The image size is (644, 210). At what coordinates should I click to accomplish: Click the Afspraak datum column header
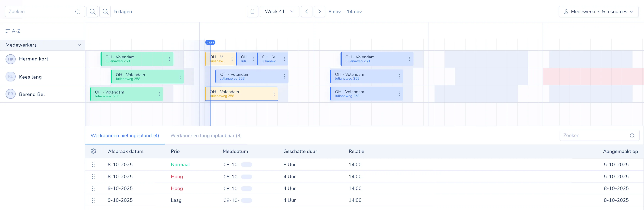point(126,151)
